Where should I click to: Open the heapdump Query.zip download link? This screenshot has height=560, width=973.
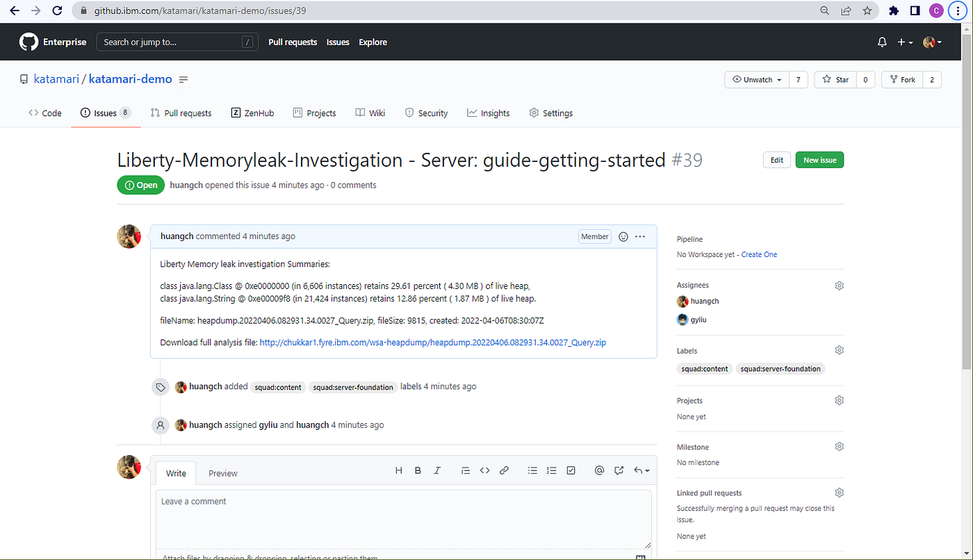[433, 343]
